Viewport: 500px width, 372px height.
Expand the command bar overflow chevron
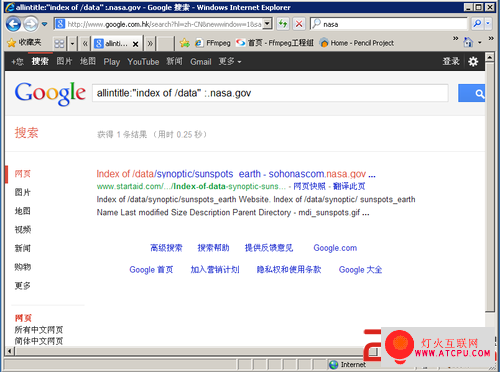491,39
